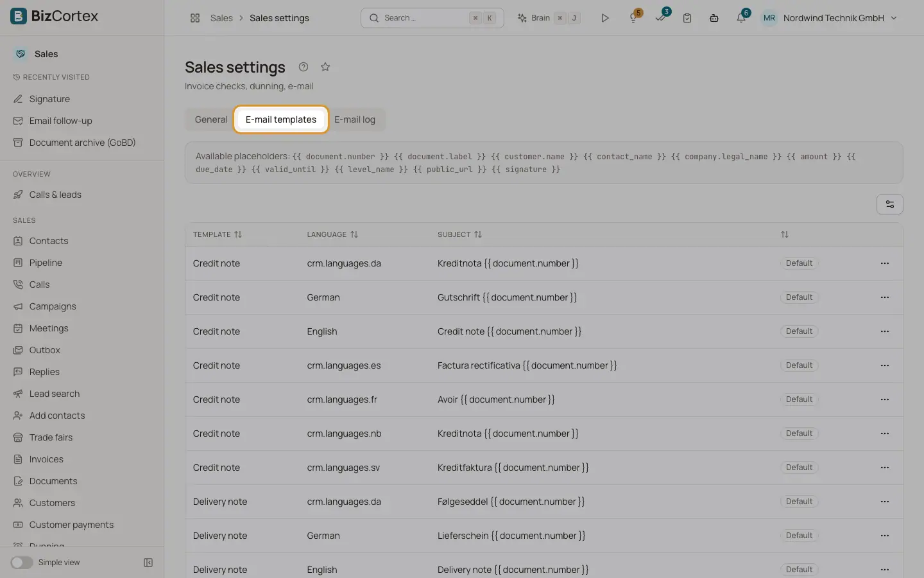
Task: Click the Factura rectificativa subject cell
Action: pos(527,365)
